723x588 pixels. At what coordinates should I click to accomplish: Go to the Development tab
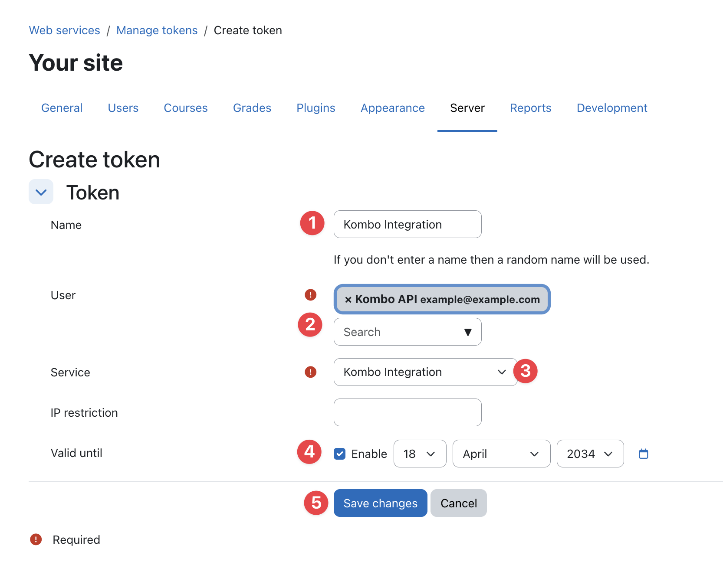[611, 108]
